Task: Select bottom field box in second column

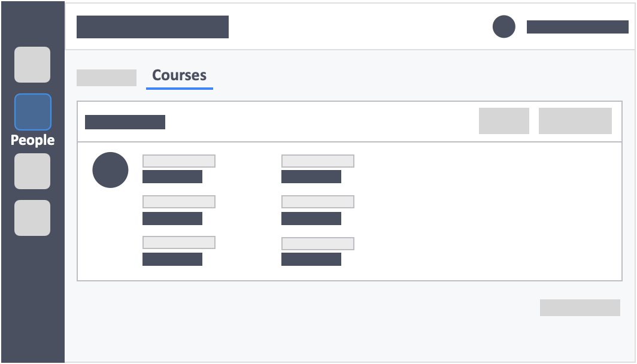Action: point(318,244)
